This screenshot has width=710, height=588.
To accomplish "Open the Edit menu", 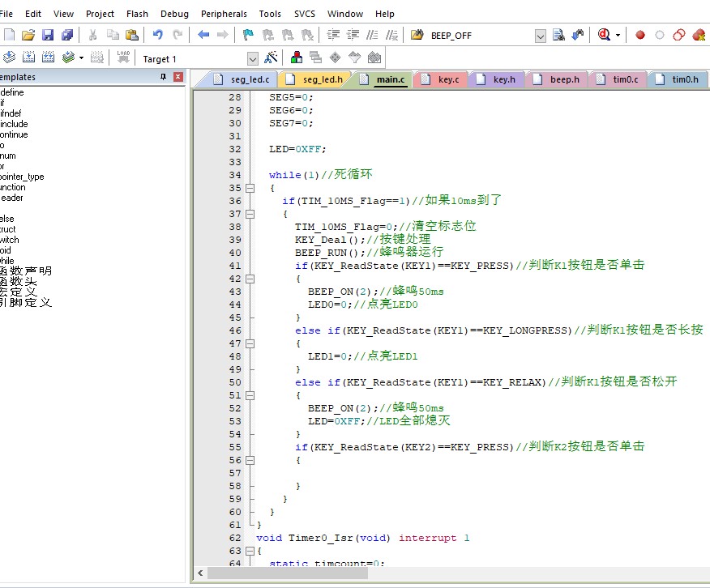I will pos(33,14).
